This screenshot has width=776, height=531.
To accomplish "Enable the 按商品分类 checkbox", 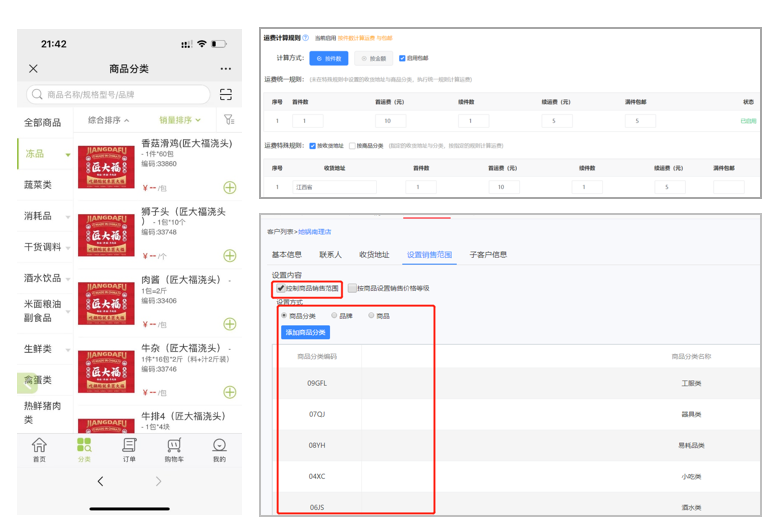I will (x=352, y=146).
